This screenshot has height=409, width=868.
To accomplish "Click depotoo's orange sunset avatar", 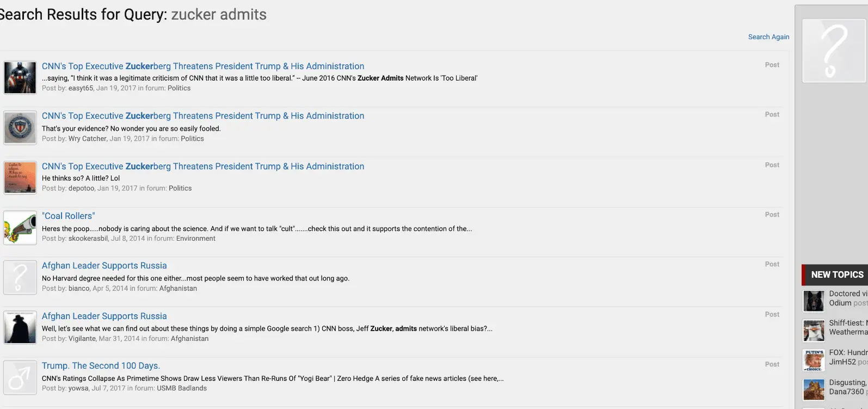I will coord(20,178).
